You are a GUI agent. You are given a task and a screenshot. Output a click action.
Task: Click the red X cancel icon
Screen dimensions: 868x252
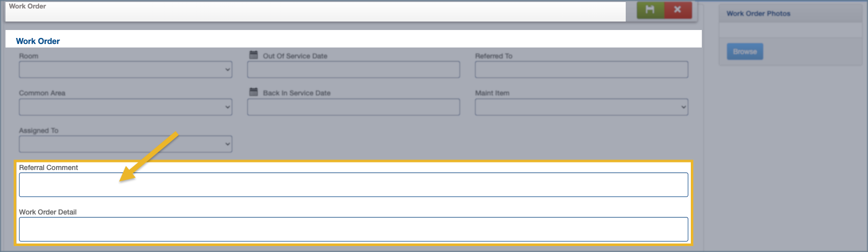coord(677,10)
